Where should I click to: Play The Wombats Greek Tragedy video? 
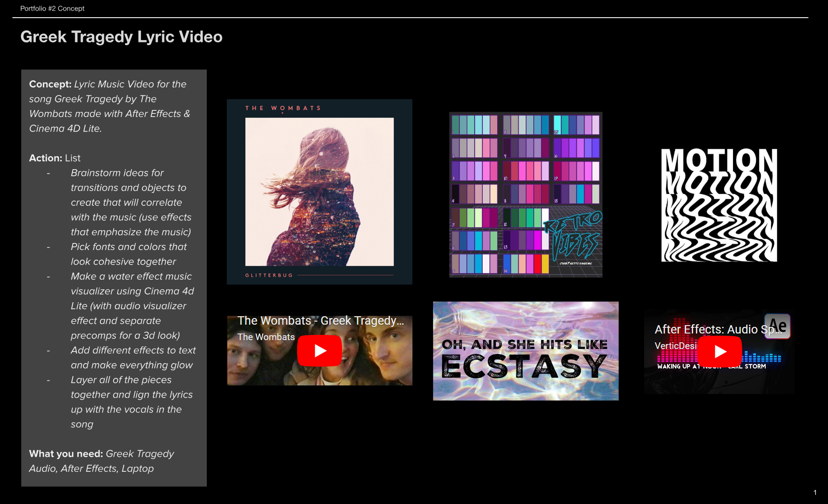[320, 351]
